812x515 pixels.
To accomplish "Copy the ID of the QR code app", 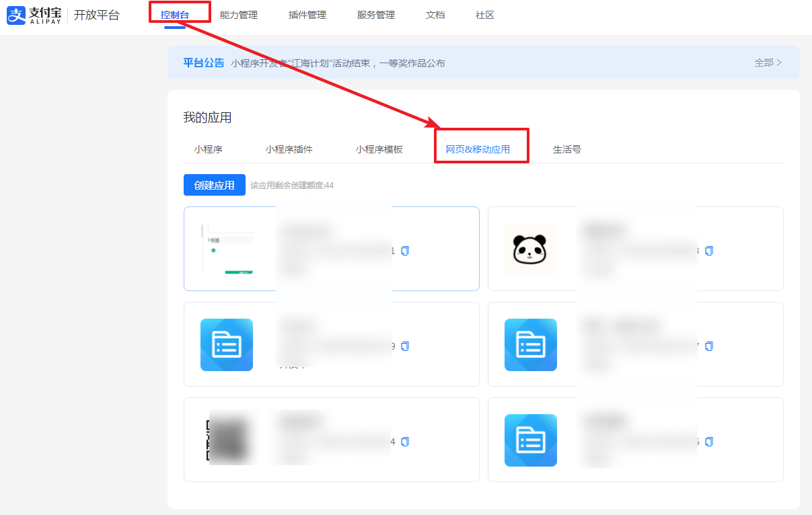I will [x=405, y=442].
